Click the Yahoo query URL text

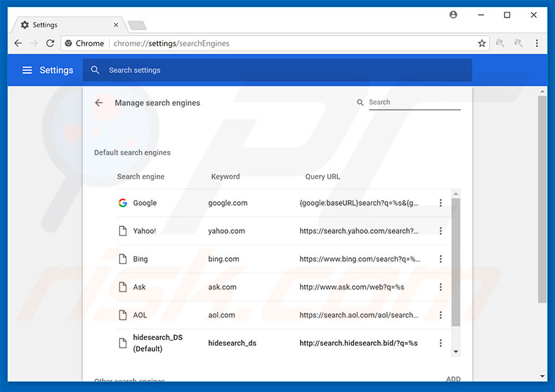359,230
